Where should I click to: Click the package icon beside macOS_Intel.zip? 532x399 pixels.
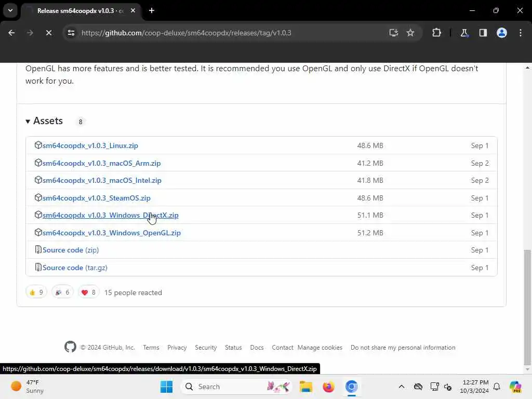click(x=38, y=180)
